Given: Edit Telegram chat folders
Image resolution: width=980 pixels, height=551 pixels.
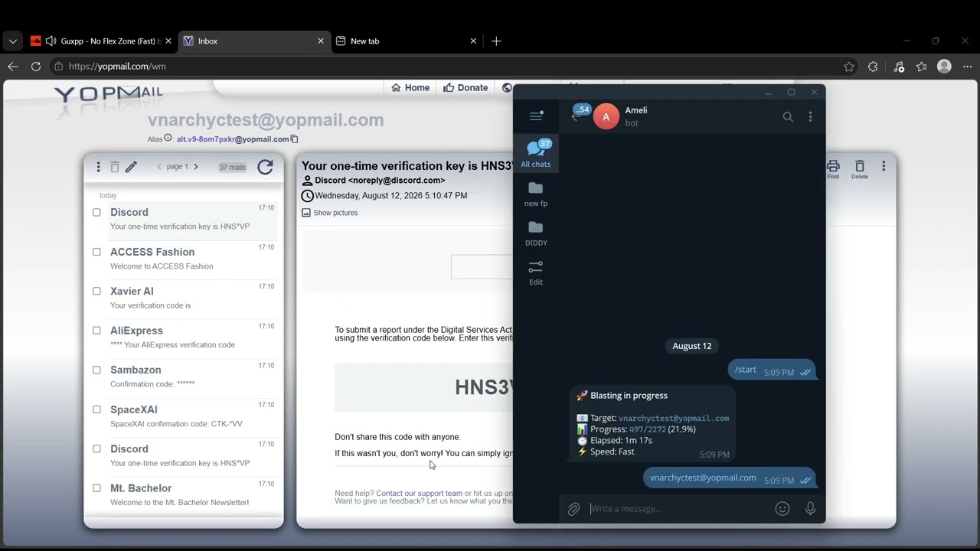Looking at the screenshot, I should point(536,272).
